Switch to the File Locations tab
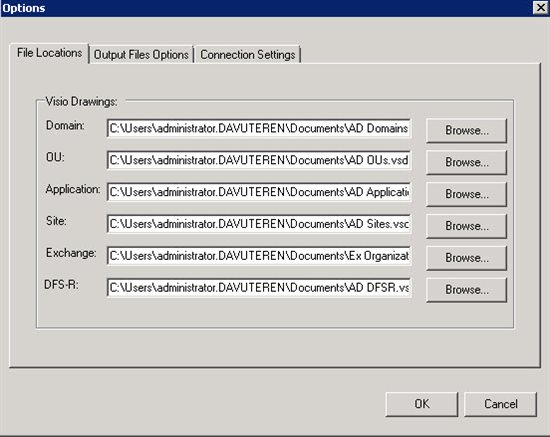 (49, 53)
